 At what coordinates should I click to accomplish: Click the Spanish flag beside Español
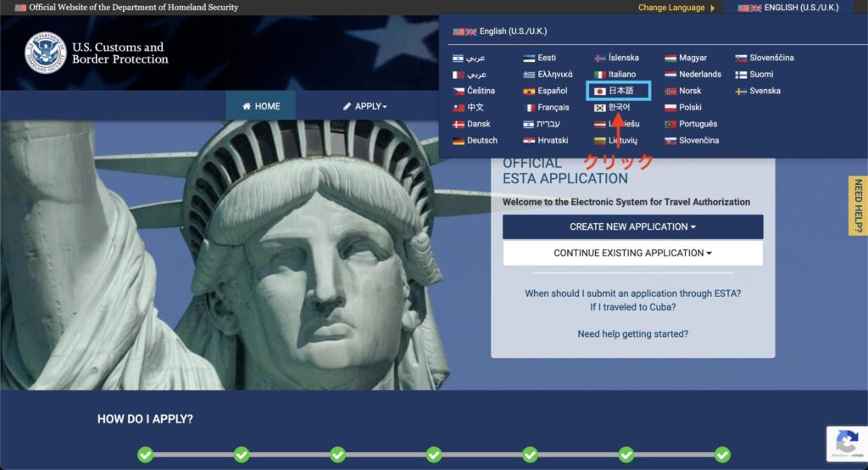(x=529, y=91)
